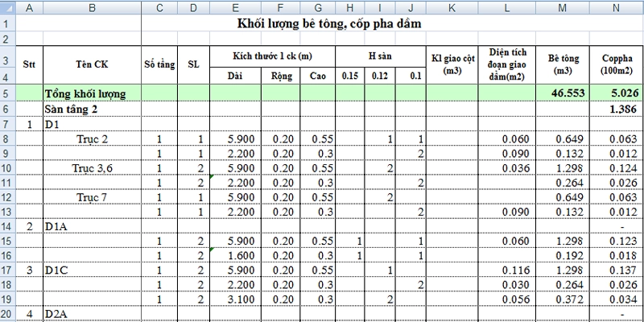The width and height of the screenshot is (644, 322).
Task: Click title 'Khối lượng bê tông, cốp pha dầm'
Action: [x=329, y=23]
